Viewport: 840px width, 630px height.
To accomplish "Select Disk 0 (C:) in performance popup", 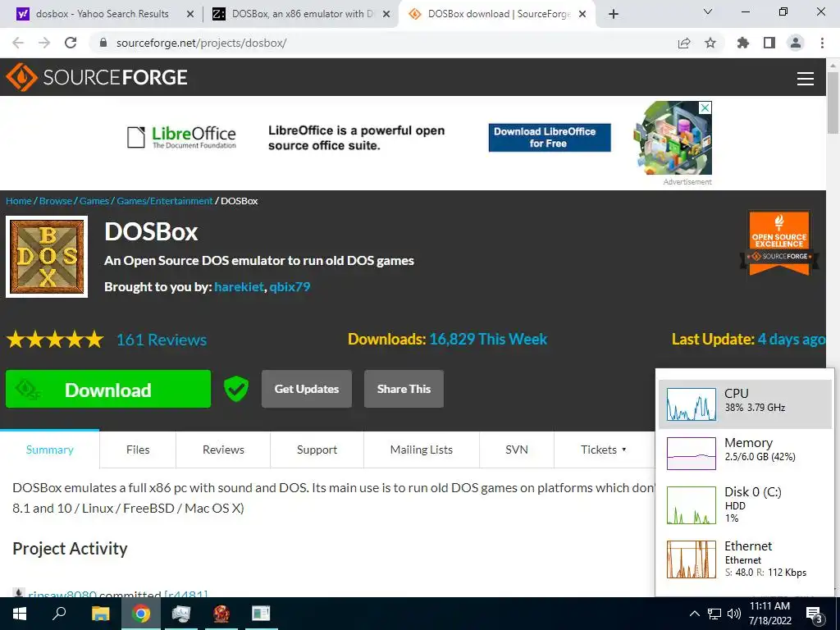I will [745, 504].
